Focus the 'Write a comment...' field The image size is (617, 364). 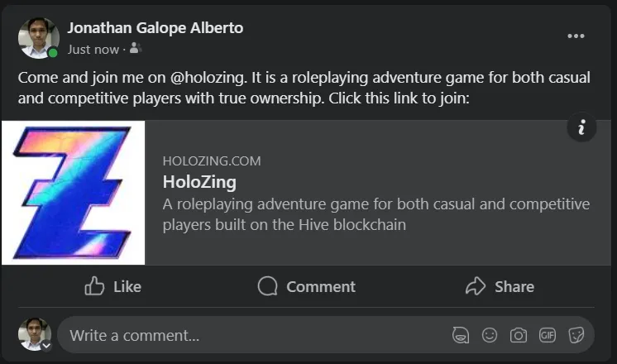(x=325, y=335)
